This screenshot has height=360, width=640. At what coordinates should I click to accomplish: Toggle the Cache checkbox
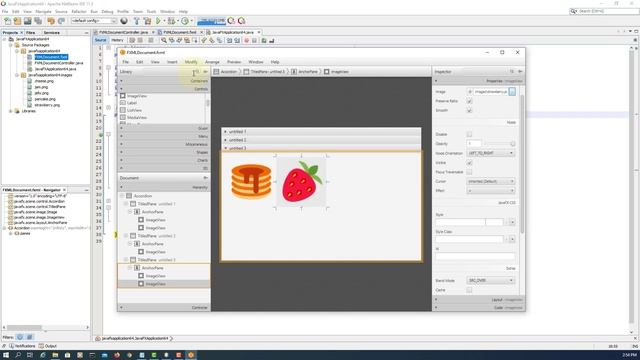[x=469, y=290]
